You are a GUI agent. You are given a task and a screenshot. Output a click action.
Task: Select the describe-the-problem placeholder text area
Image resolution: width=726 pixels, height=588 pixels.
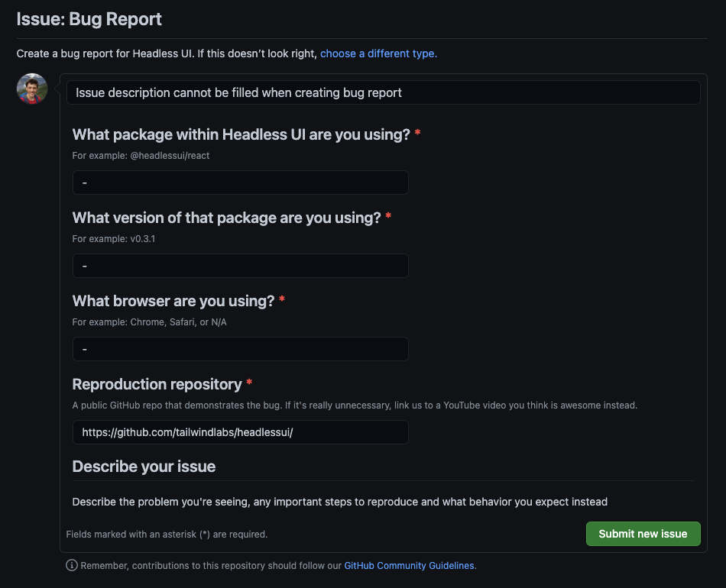[x=339, y=502]
